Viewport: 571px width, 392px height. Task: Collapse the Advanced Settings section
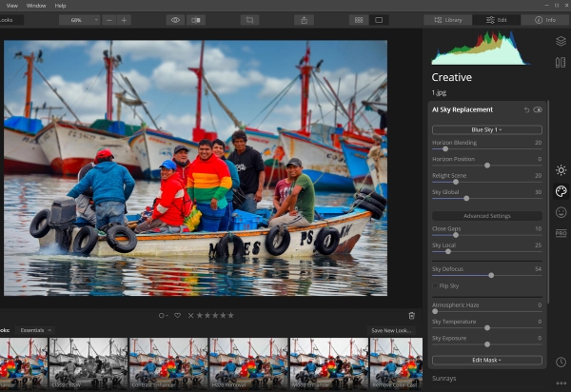(487, 216)
